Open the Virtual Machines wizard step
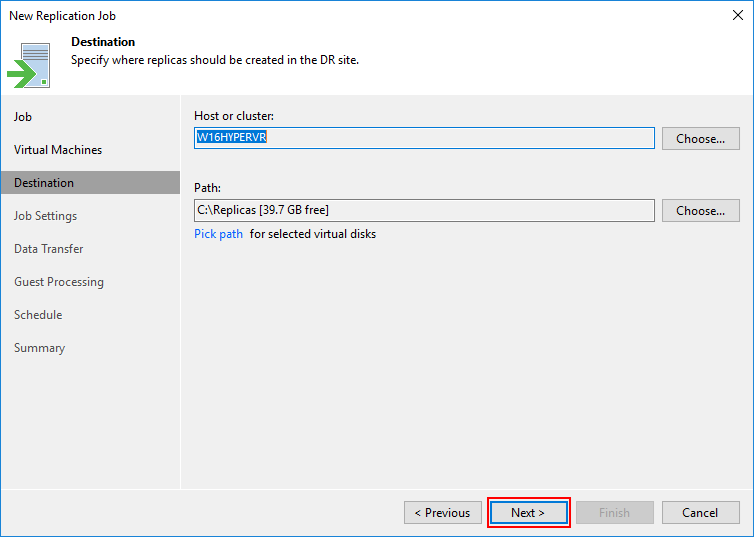Screen dimensions: 754x537 pyautogui.click(x=58, y=150)
